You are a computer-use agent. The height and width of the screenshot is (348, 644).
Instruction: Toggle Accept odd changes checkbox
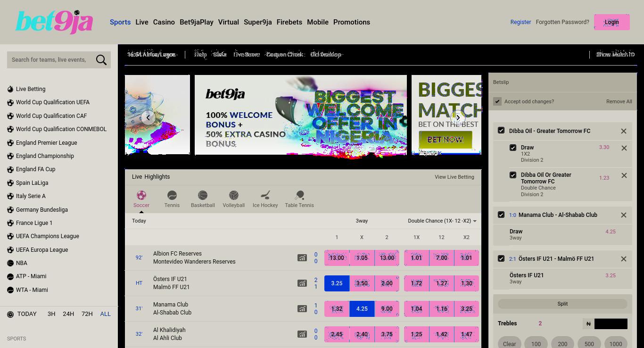497,101
